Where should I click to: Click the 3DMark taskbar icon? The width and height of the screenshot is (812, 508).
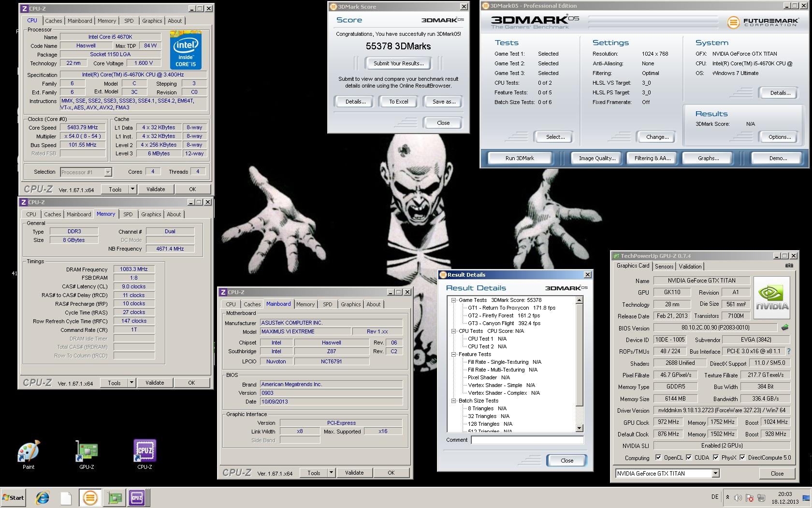[90, 497]
